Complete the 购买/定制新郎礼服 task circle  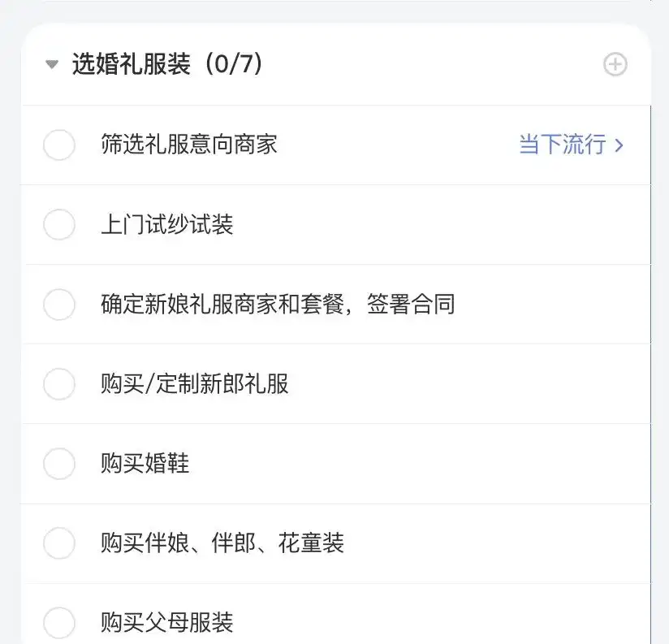pyautogui.click(x=59, y=384)
